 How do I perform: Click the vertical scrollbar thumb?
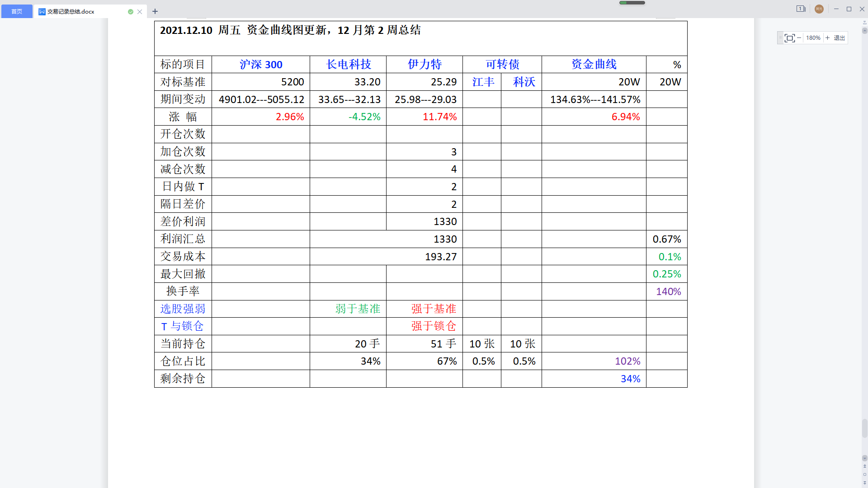864,428
